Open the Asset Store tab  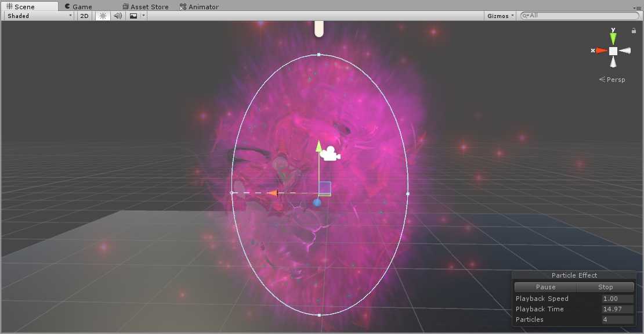pyautogui.click(x=146, y=7)
